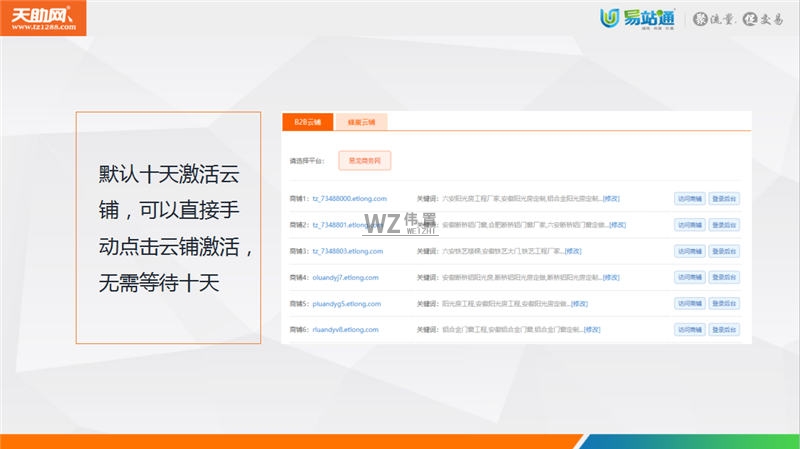Click 访问商铺 in the 商铺3 row
Image resolution: width=800 pixels, height=449 pixels.
pyautogui.click(x=690, y=251)
